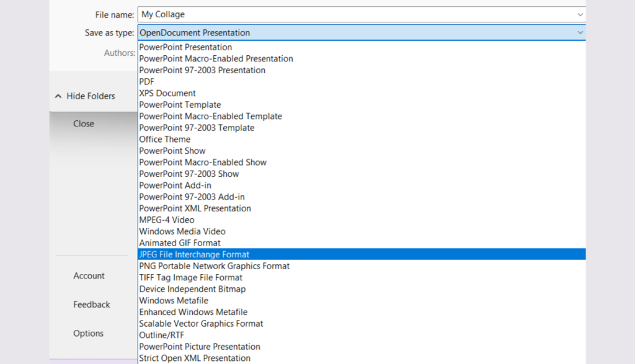Select Office Theme format
Image resolution: width=635 pixels, height=364 pixels.
pos(362,140)
